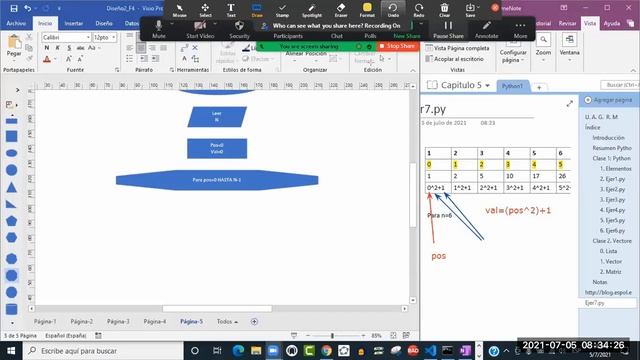Pick the Zoom Text annotation tool
Image resolution: width=640 pixels, height=360 pixels.
[x=231, y=10]
